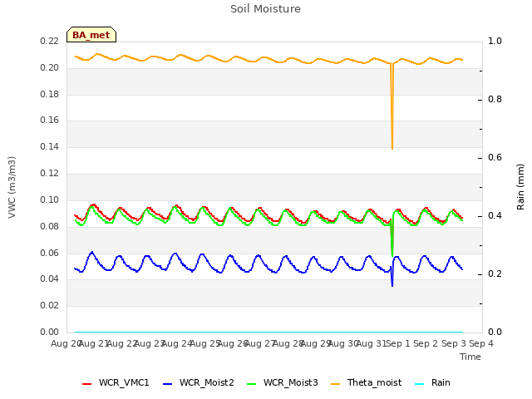Click the 0.22 left axis value
532x399 pixels.
[50, 41]
